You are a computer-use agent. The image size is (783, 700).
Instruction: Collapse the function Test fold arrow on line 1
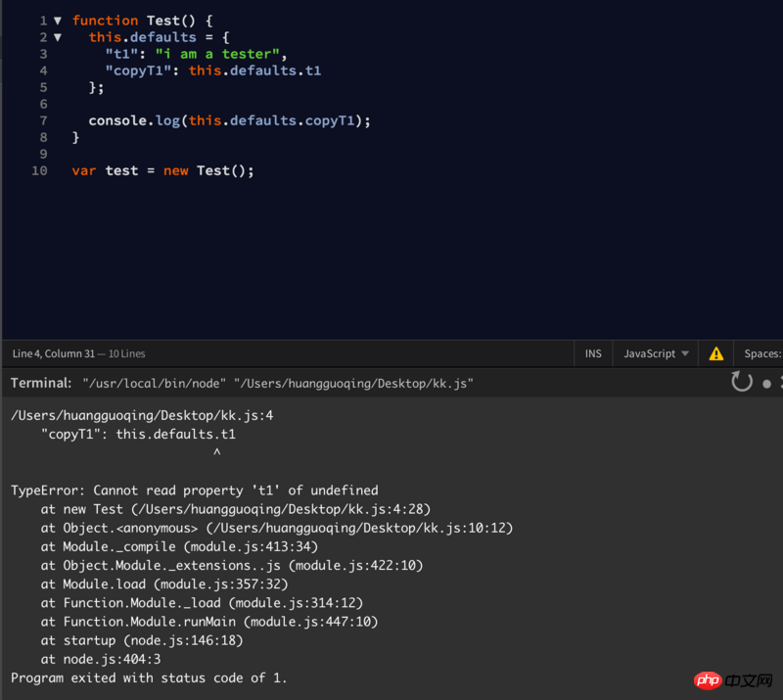pyautogui.click(x=58, y=21)
